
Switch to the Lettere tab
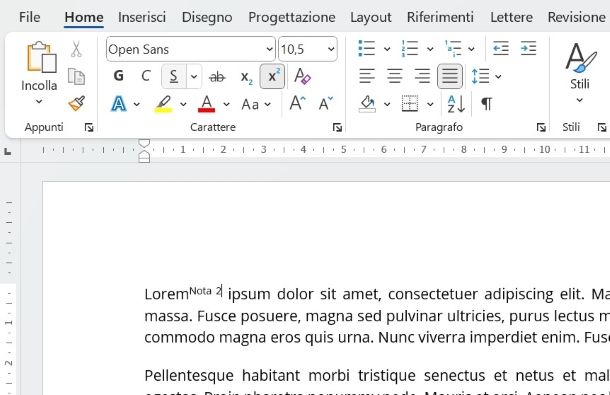pyautogui.click(x=511, y=17)
